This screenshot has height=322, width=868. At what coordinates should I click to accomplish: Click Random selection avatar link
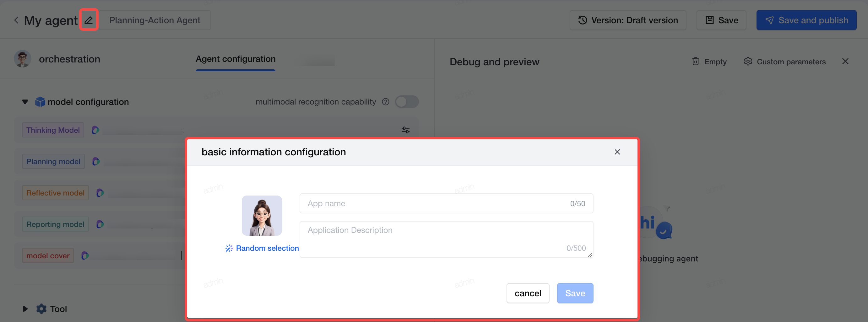pyautogui.click(x=262, y=248)
